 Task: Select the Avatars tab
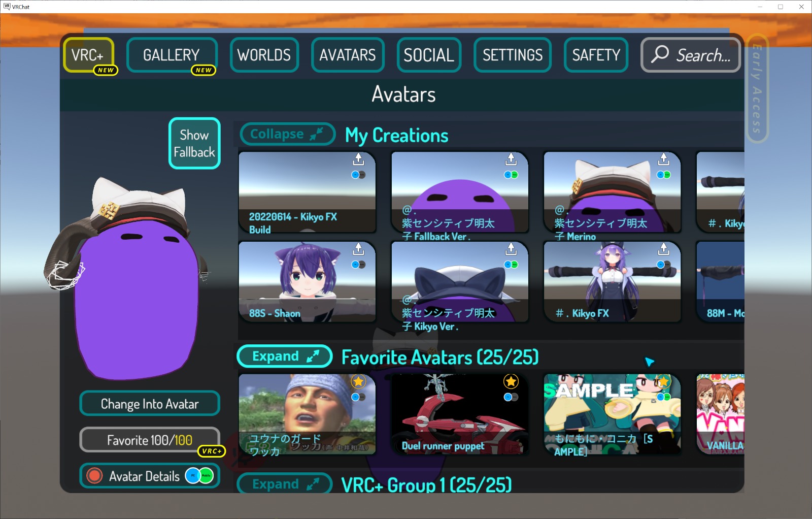coord(348,55)
